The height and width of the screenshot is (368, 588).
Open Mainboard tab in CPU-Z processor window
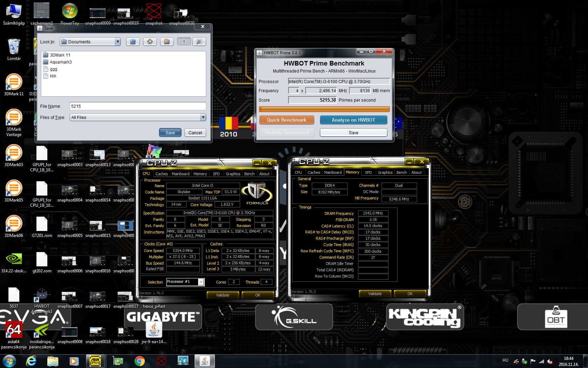(181, 174)
